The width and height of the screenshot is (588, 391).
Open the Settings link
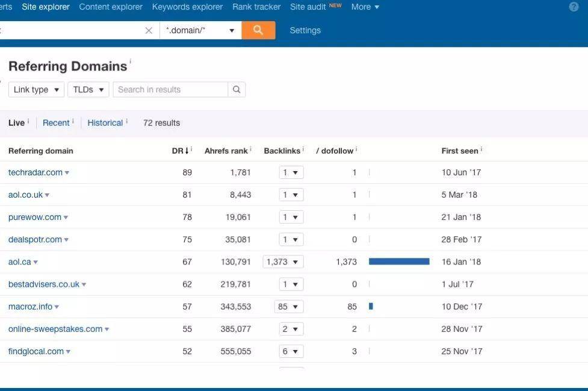click(305, 30)
